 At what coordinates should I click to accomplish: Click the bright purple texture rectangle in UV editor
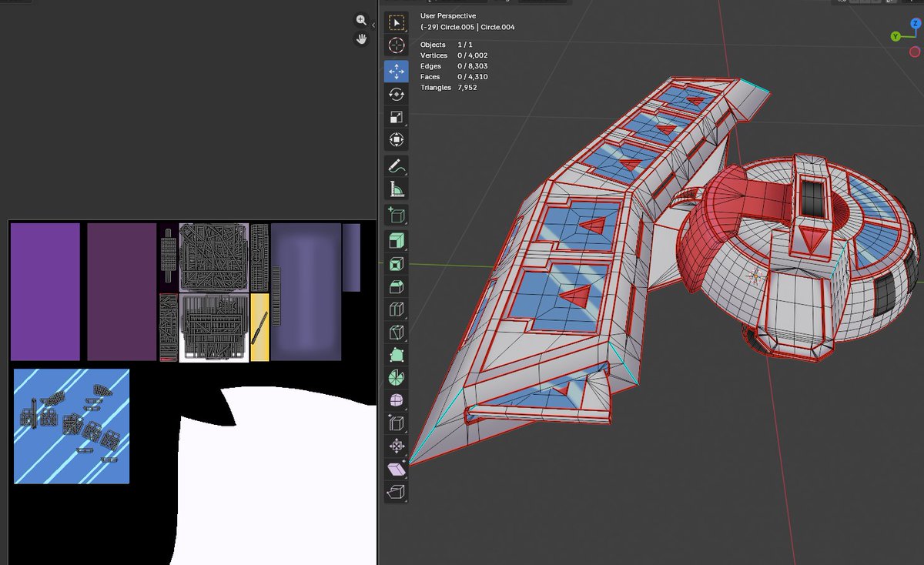click(x=45, y=292)
